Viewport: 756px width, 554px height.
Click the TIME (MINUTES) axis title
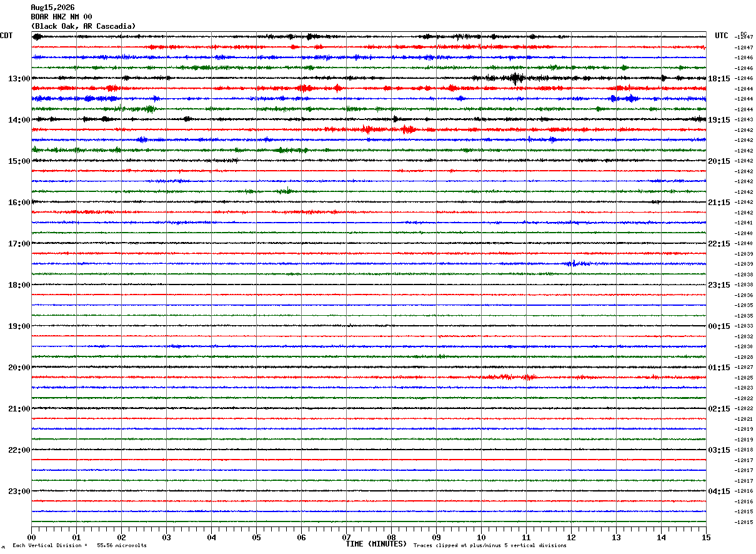point(376,544)
